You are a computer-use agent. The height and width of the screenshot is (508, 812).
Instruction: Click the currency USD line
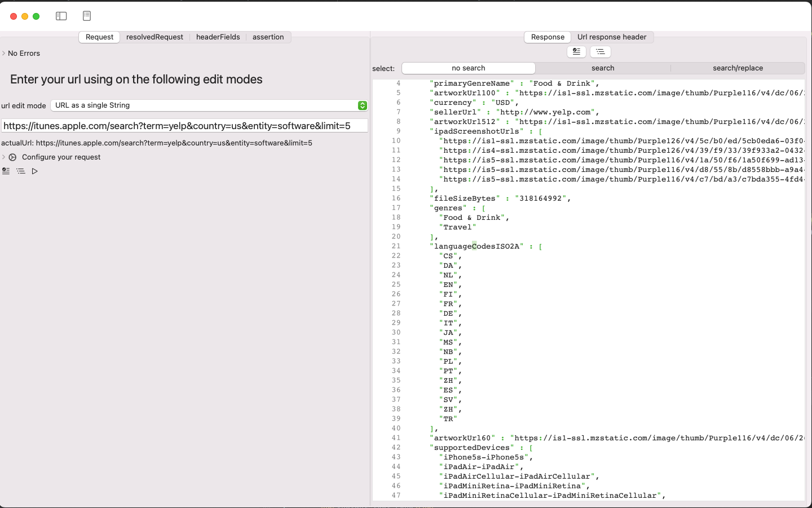click(474, 103)
